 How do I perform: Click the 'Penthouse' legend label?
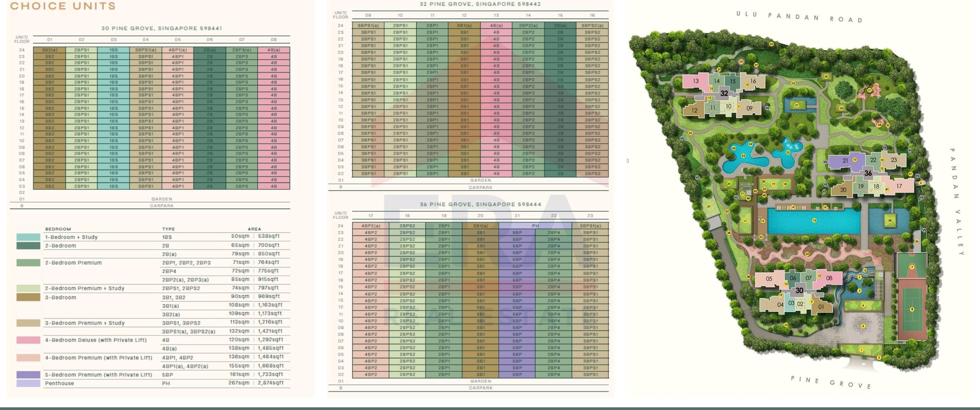click(x=59, y=383)
